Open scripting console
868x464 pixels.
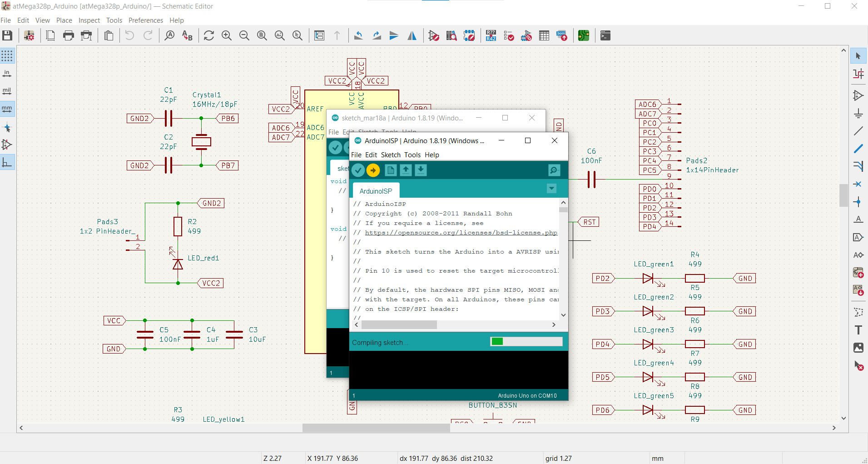[605, 35]
